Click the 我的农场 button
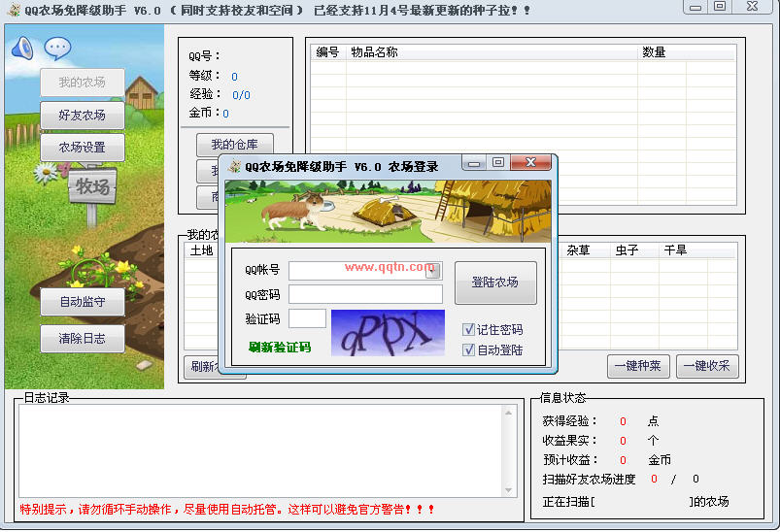780x532 pixels. pos(82,83)
